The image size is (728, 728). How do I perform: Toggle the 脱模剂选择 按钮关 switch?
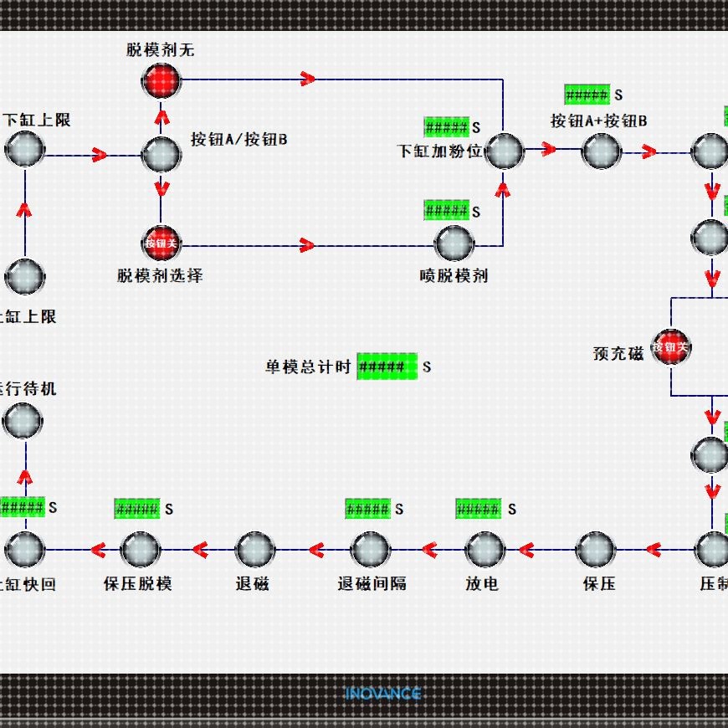[161, 244]
